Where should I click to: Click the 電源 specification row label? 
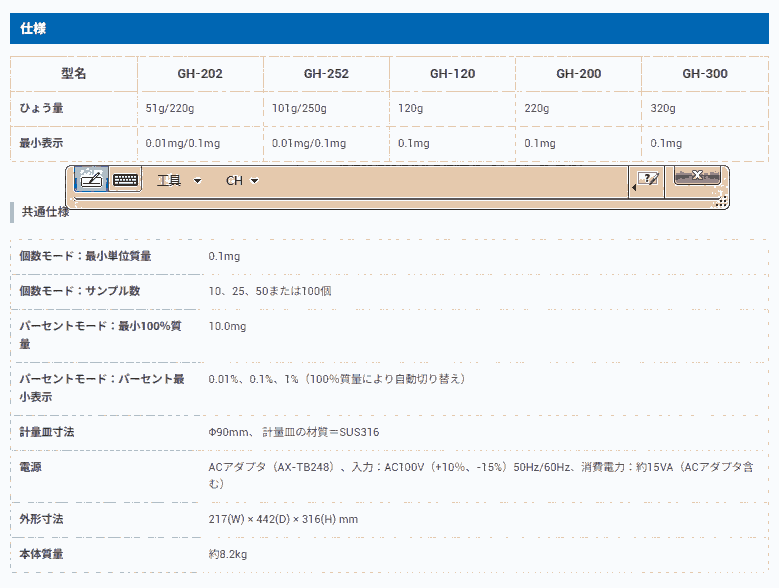tap(31, 467)
